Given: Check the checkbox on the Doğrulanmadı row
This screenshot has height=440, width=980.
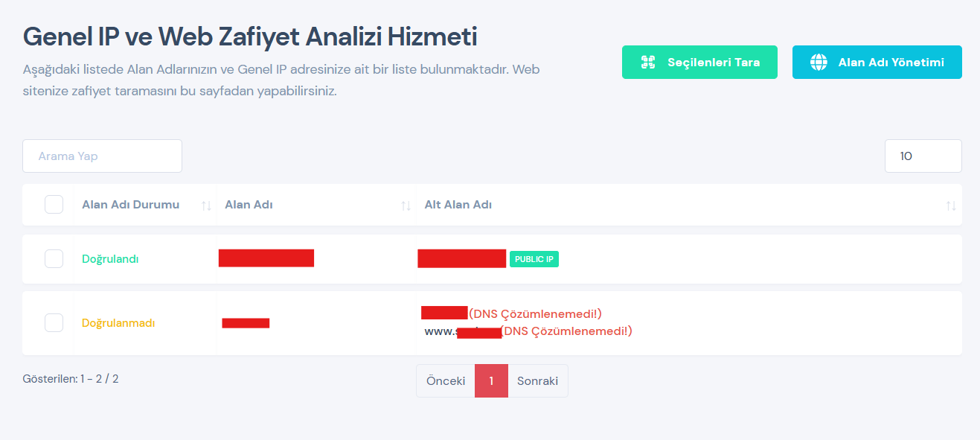Looking at the screenshot, I should 54,322.
